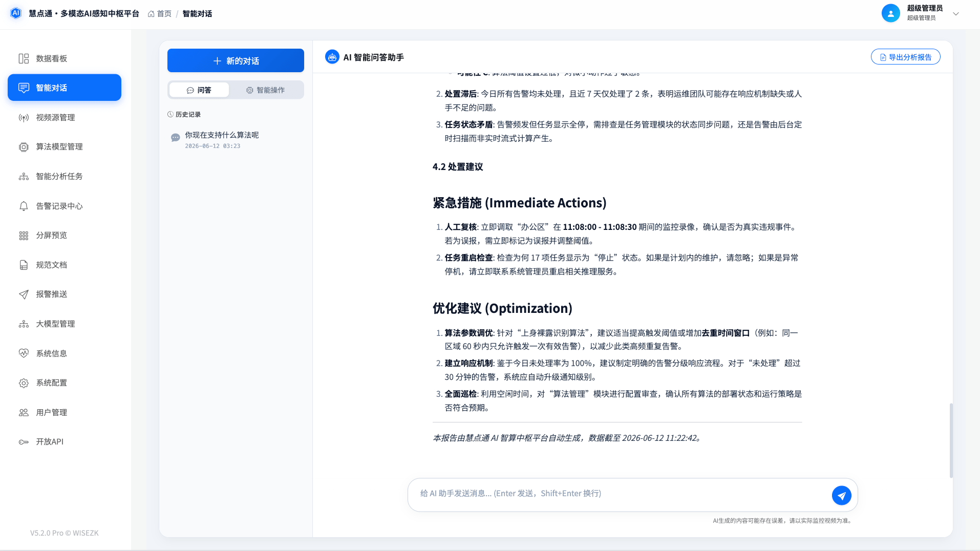Screen dimensions: 980x551
Task: Click the document icon on 导出分析报告
Action: point(883,57)
